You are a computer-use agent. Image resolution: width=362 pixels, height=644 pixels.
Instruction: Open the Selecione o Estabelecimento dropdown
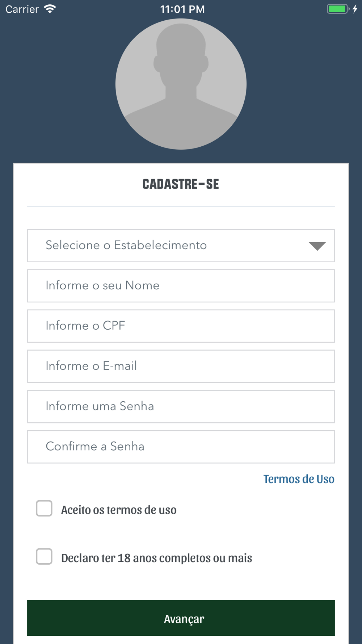181,246
